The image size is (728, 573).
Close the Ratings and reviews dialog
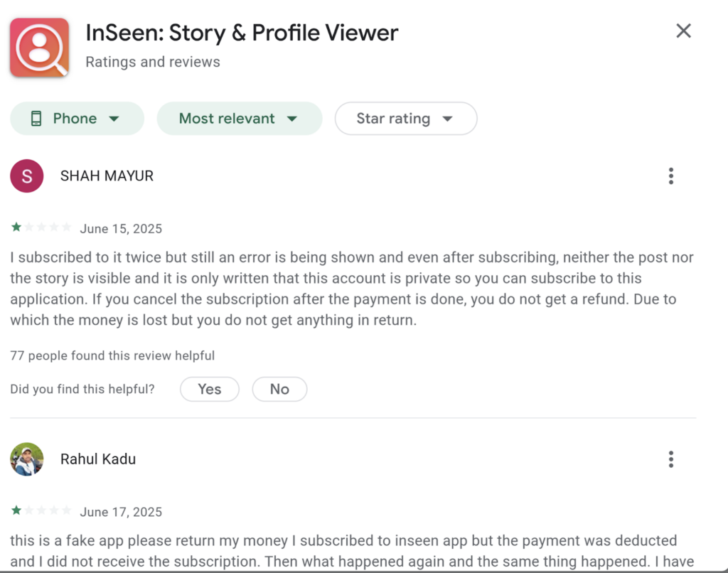(x=683, y=31)
